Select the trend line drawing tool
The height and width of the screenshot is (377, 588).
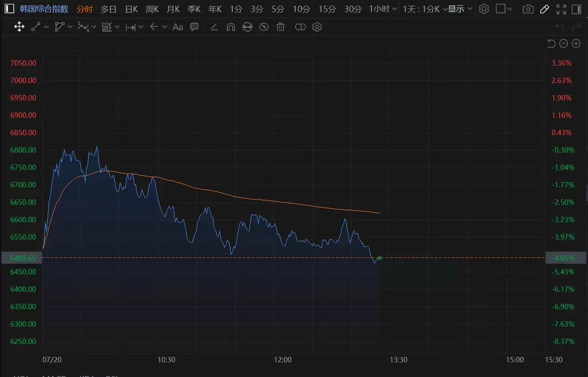click(36, 27)
